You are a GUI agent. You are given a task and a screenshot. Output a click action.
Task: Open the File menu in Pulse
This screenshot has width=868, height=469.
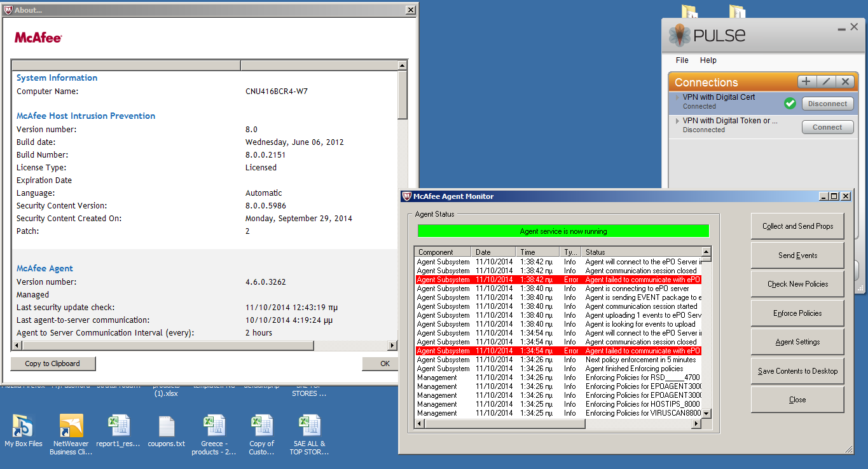click(682, 60)
